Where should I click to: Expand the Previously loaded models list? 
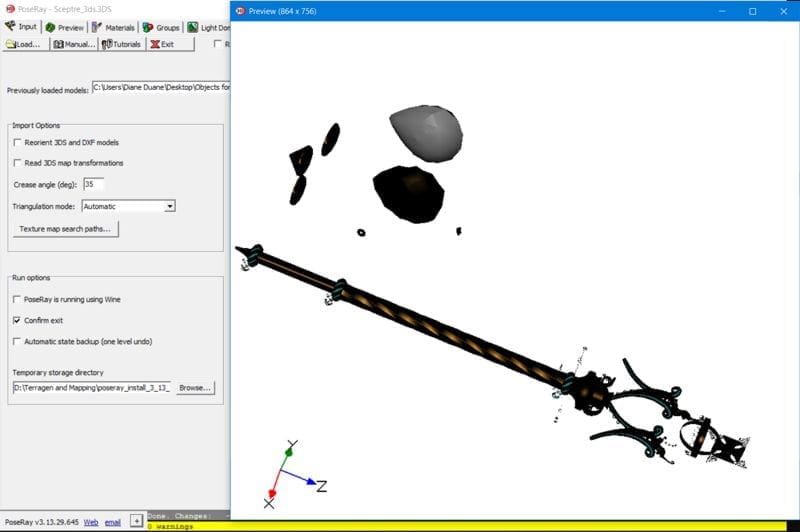click(x=160, y=88)
